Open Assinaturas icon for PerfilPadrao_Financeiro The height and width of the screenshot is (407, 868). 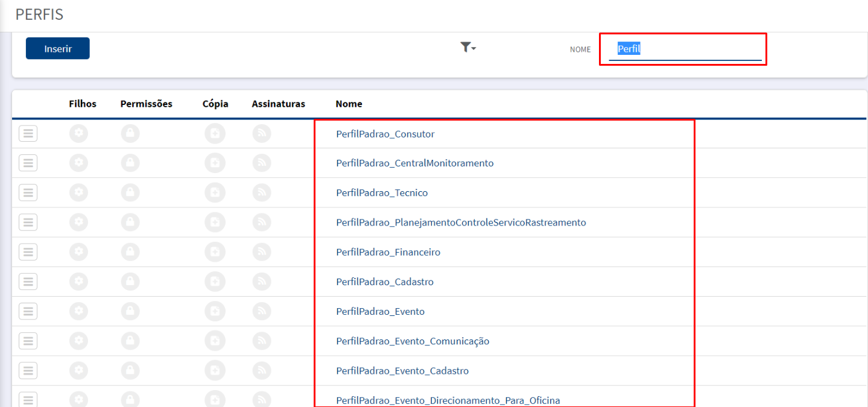click(x=262, y=251)
